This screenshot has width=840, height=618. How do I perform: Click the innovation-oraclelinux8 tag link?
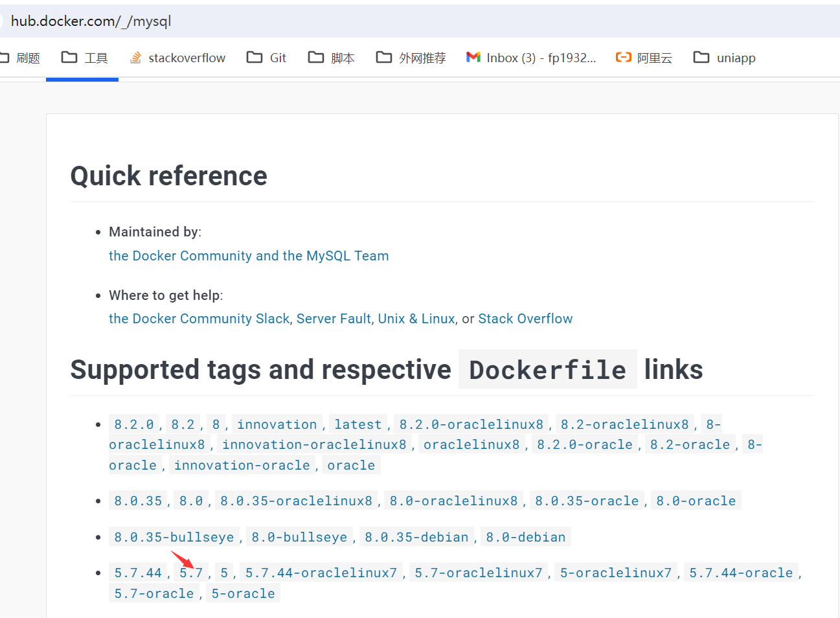point(314,444)
